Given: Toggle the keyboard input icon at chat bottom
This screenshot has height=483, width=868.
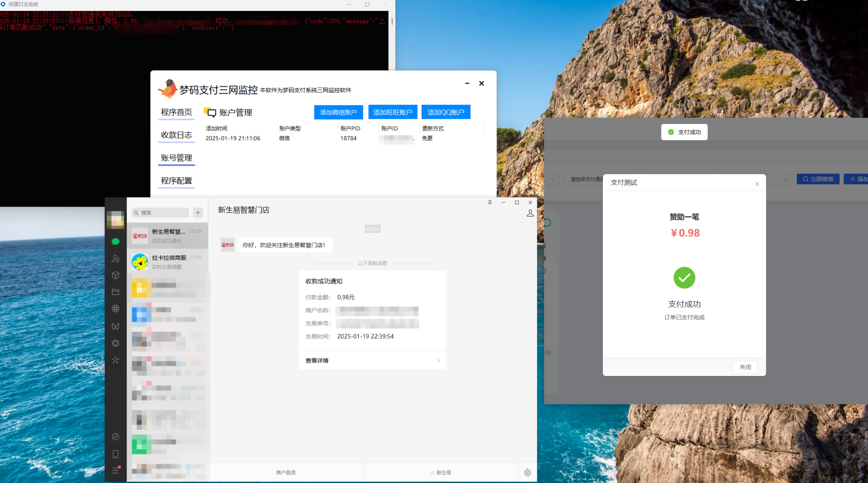Looking at the screenshot, I should 527,472.
